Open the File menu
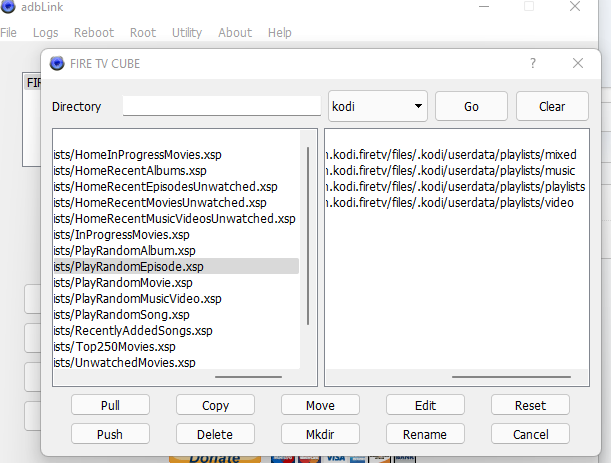Image resolution: width=611 pixels, height=463 pixels. click(8, 33)
